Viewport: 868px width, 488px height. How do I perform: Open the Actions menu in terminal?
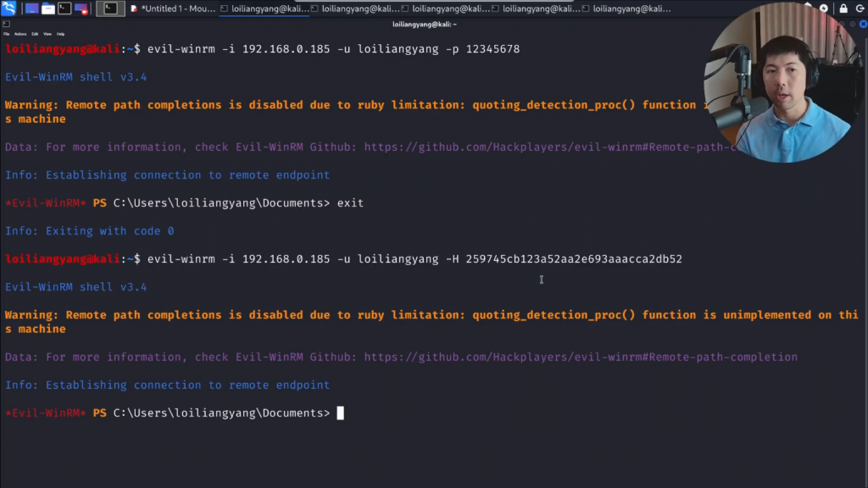(20, 34)
